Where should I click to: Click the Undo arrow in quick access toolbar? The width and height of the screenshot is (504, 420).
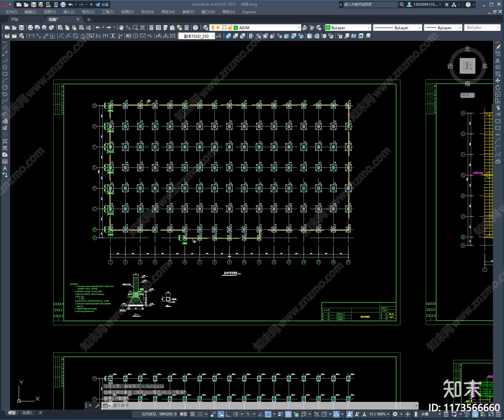point(71,4)
